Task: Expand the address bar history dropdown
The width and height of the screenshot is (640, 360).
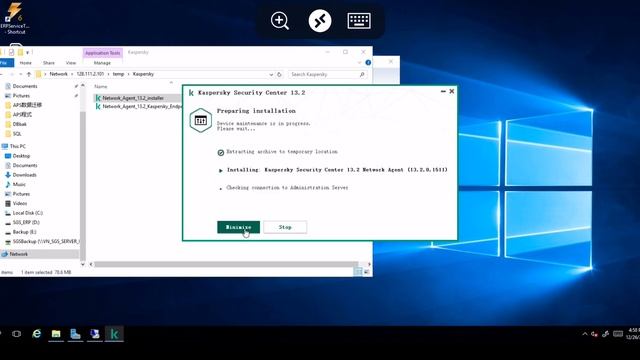Action: coord(271,74)
